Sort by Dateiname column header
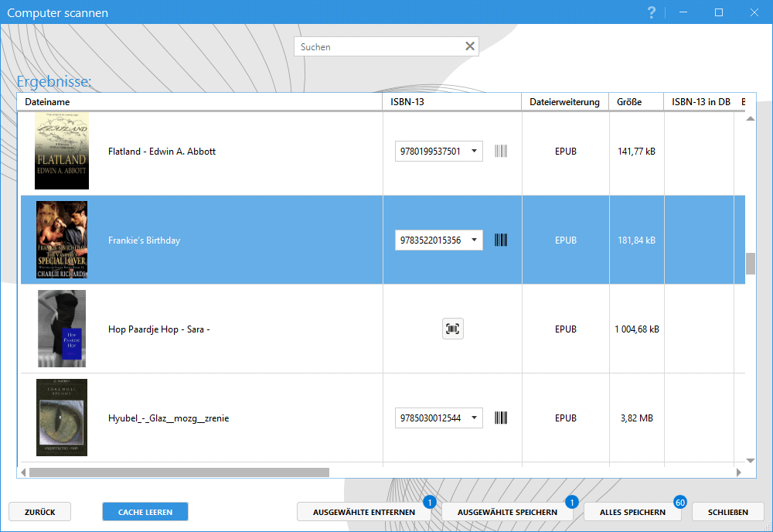 pyautogui.click(x=47, y=102)
